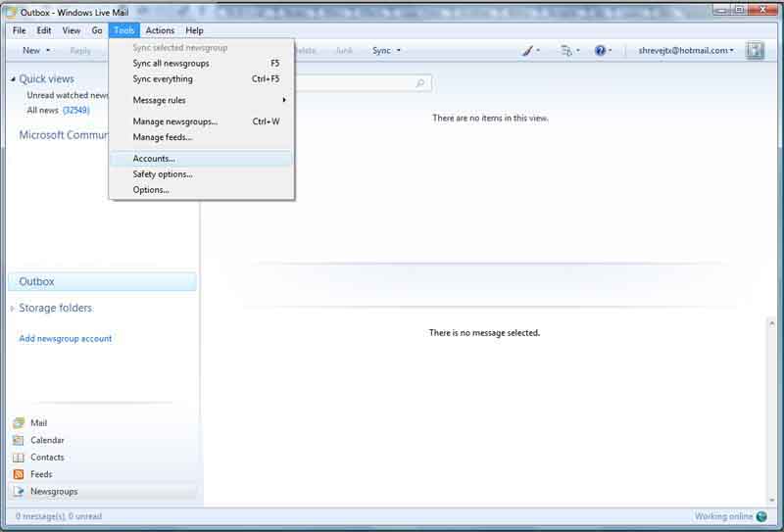Switch to the Mail pane

[38, 423]
